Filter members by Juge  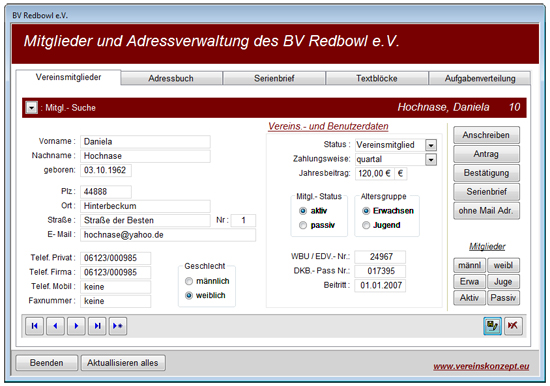[x=503, y=281]
